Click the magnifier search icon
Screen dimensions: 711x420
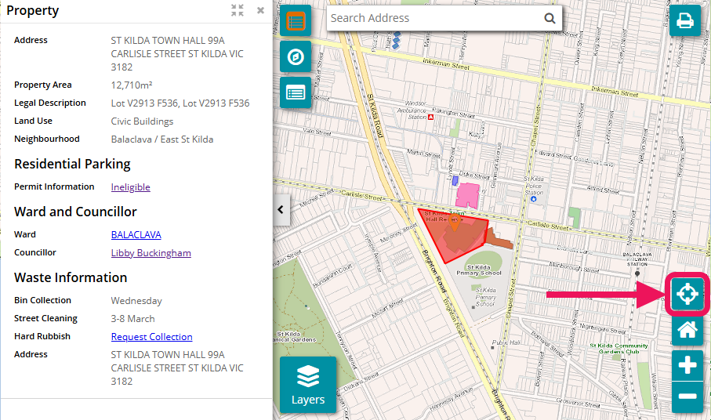pyautogui.click(x=549, y=18)
